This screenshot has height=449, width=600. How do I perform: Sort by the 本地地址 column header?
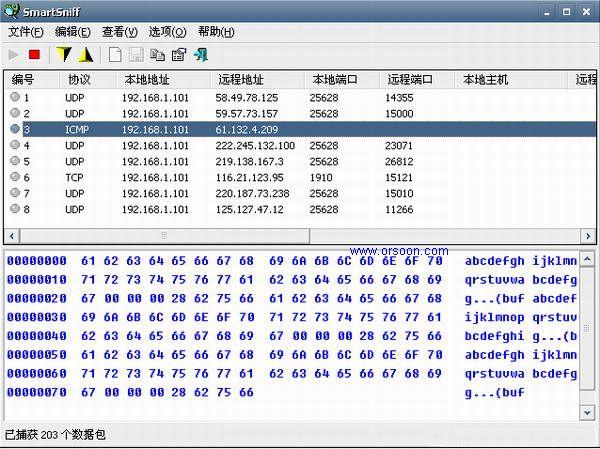pyautogui.click(x=163, y=80)
